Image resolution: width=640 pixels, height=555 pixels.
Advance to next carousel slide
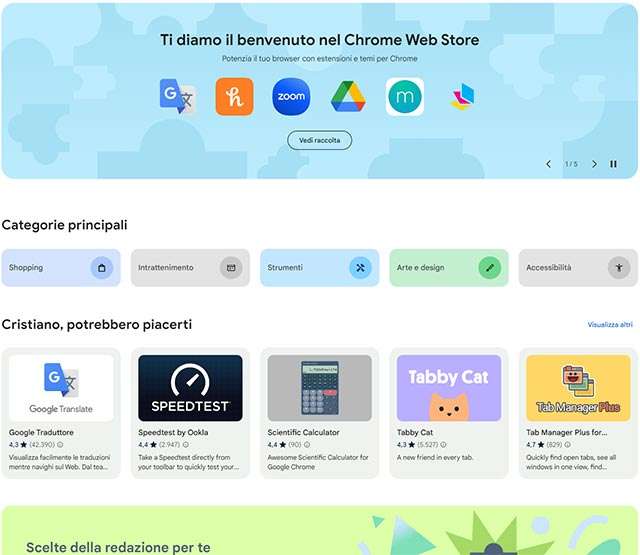click(x=594, y=164)
